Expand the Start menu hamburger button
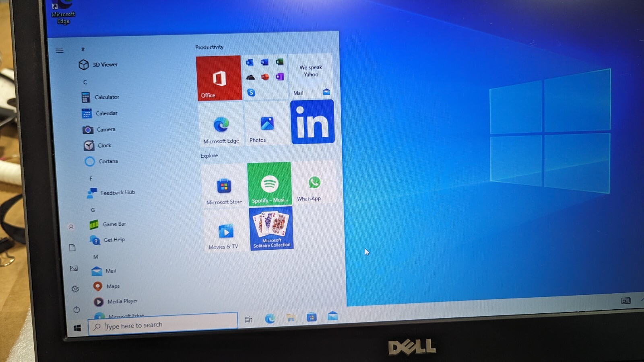The image size is (644, 362). (60, 51)
